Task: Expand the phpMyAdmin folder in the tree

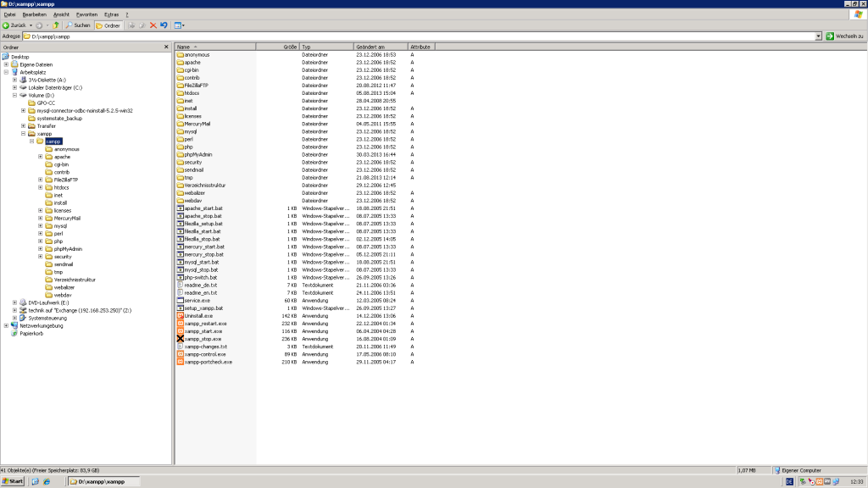Action: tap(41, 249)
